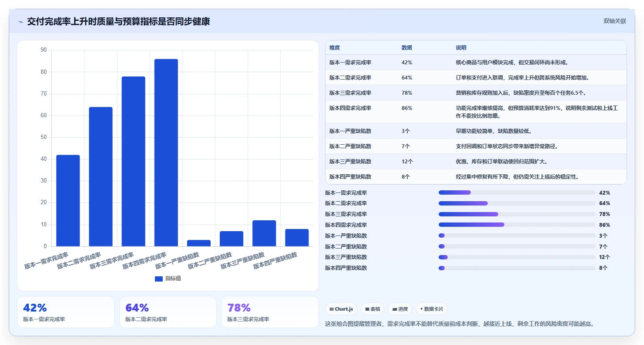This screenshot has height=345, width=644.
Task: Click the 说明 table column header
Action: [x=461, y=47]
